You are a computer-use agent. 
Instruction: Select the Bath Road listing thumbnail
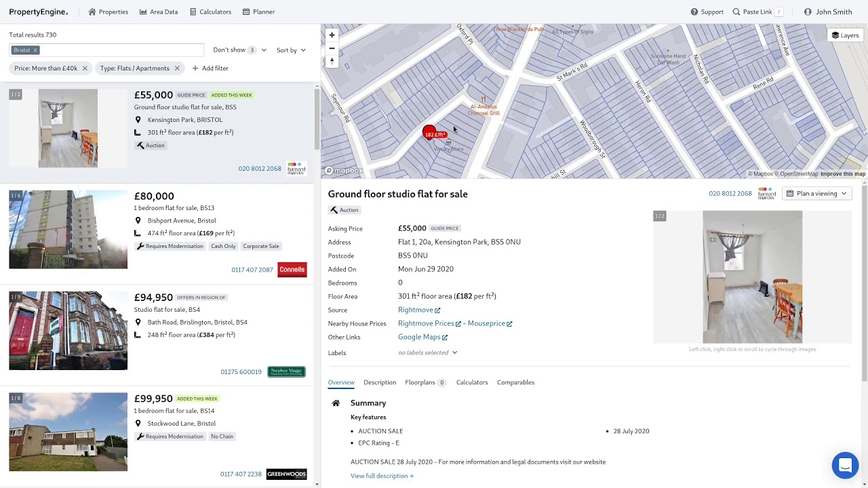click(x=68, y=331)
